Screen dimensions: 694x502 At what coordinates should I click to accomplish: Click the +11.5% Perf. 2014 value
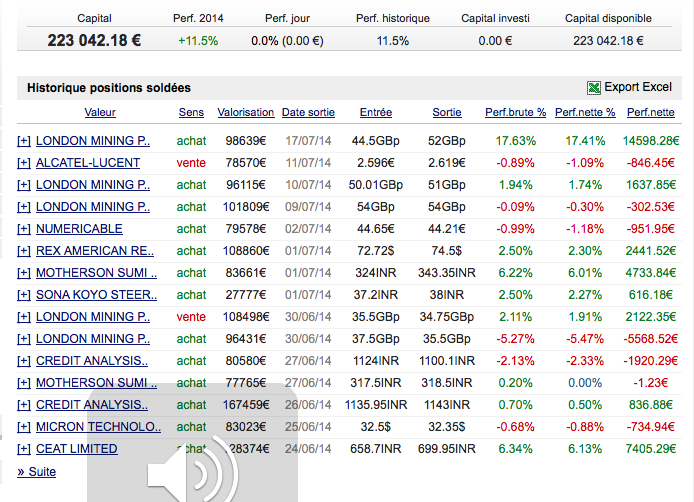[x=198, y=41]
